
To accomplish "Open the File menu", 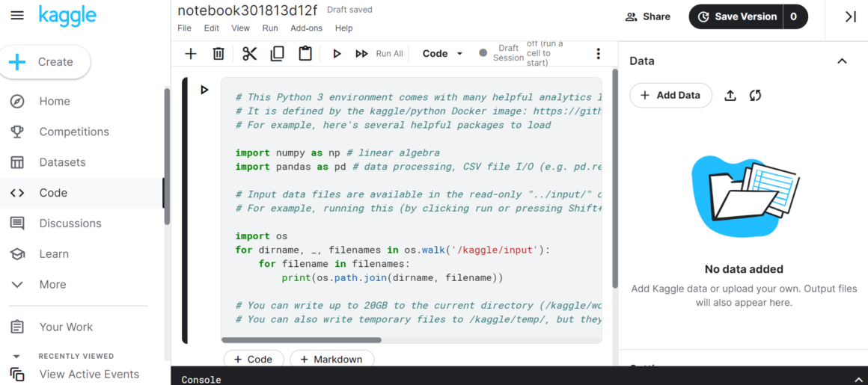I will (184, 28).
